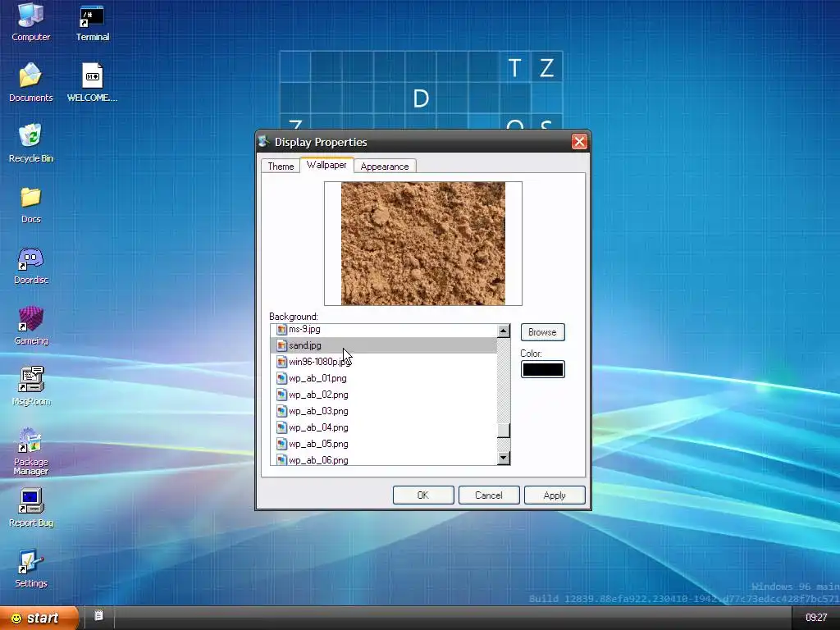This screenshot has height=630, width=840.
Task: Click the background list scrollbar thumb
Action: [504, 430]
